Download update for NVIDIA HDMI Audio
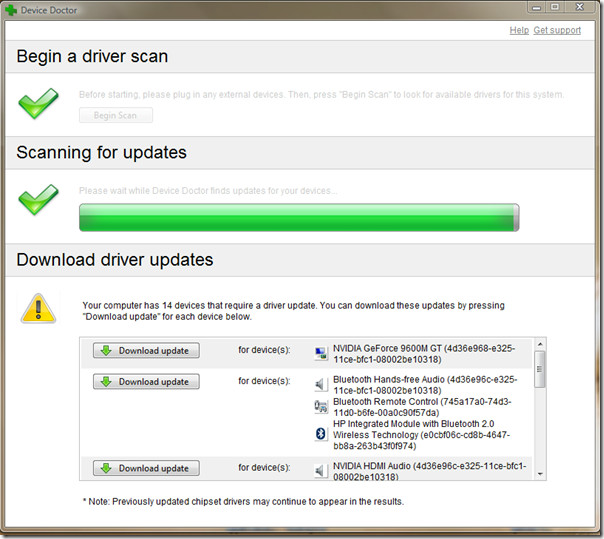604x539 pixels. tap(146, 468)
